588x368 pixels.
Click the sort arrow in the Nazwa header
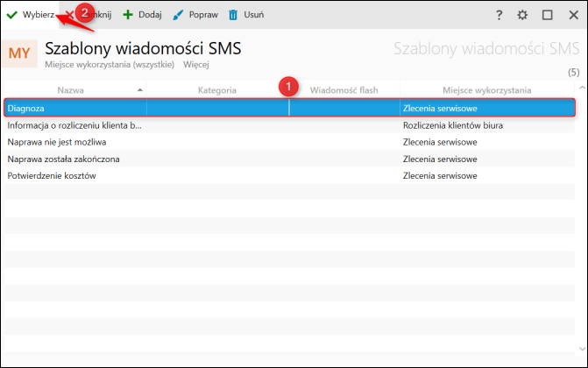coord(140,90)
